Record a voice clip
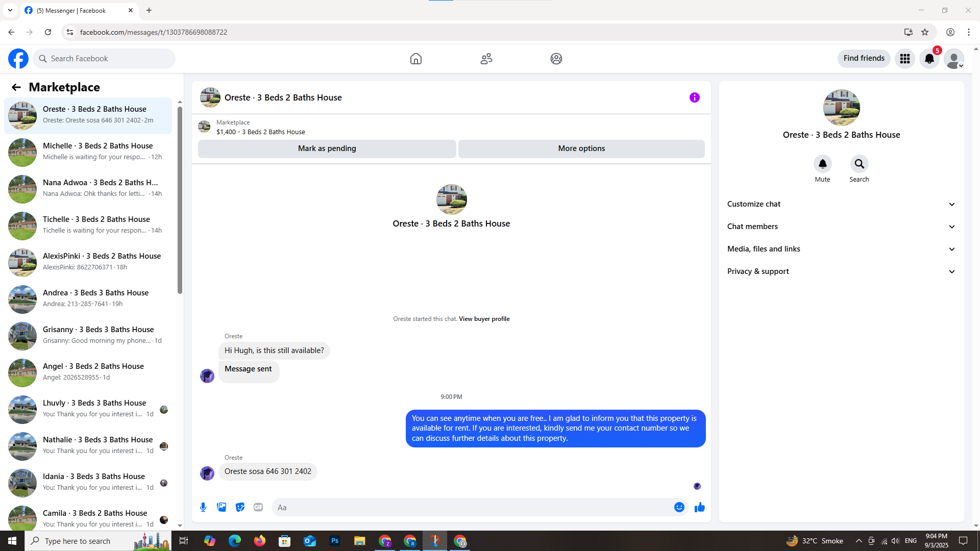The image size is (980, 551). [203, 507]
